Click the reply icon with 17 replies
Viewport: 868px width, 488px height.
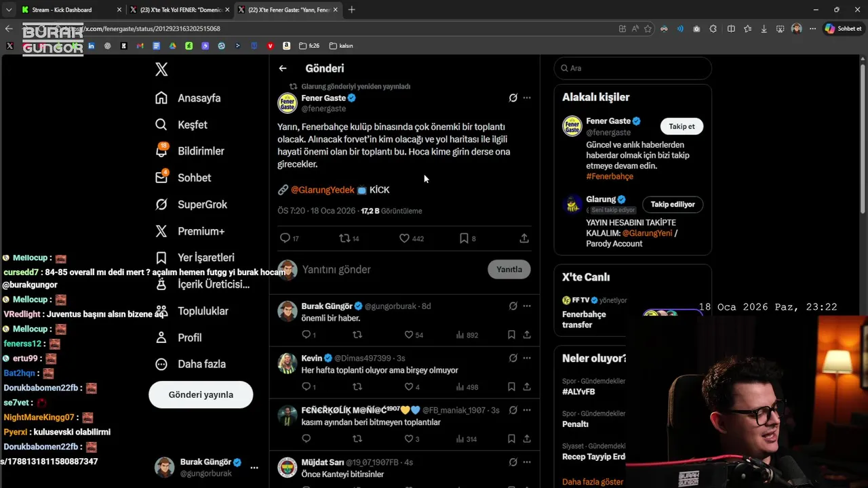pyautogui.click(x=285, y=238)
